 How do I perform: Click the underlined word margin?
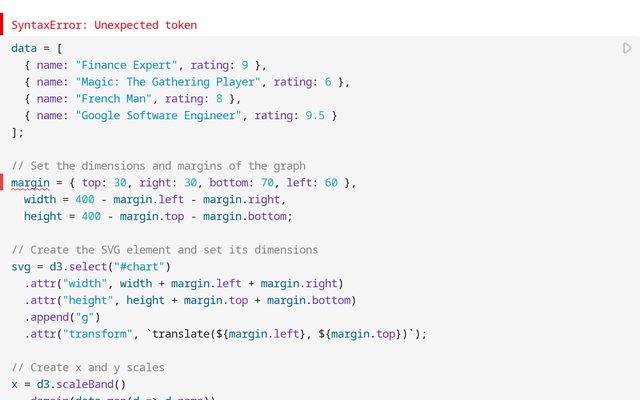(x=31, y=183)
